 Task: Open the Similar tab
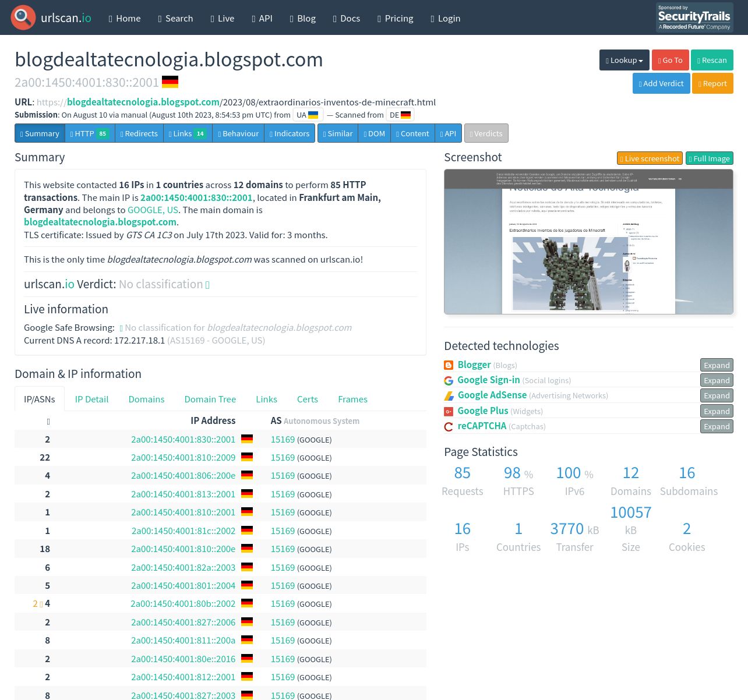click(x=338, y=133)
